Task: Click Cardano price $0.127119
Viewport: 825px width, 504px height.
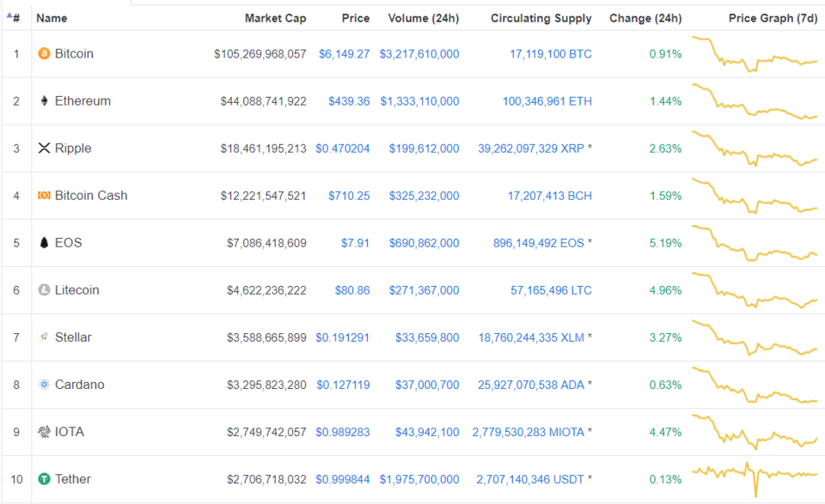Action: pyautogui.click(x=343, y=386)
